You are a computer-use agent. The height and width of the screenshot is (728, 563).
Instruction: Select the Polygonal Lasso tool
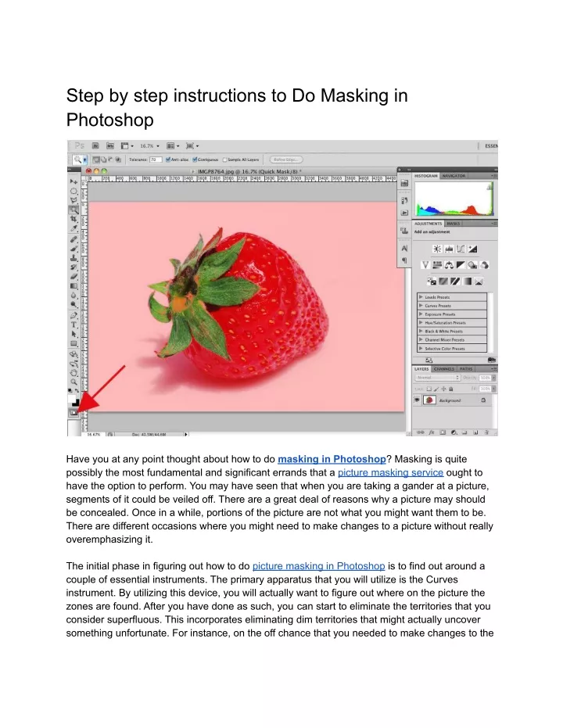74,200
